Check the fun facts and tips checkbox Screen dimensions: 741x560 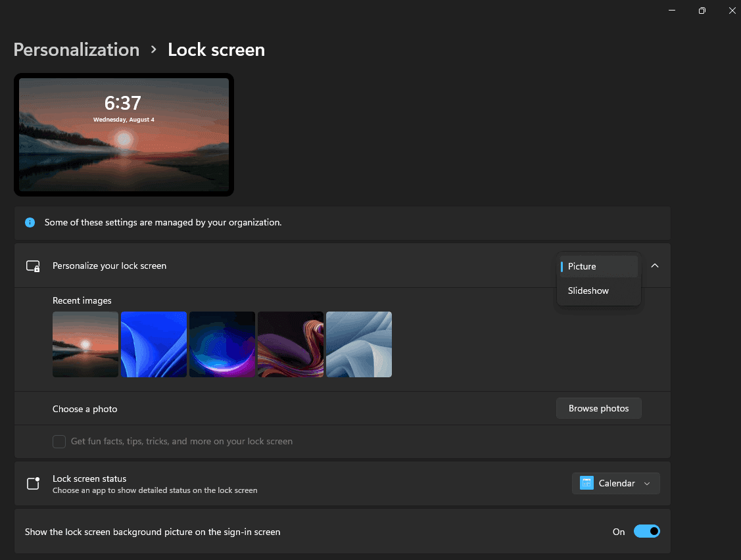59,441
